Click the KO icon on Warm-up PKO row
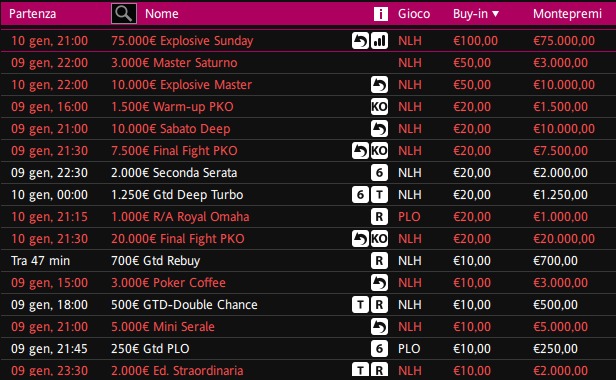 (x=380, y=107)
